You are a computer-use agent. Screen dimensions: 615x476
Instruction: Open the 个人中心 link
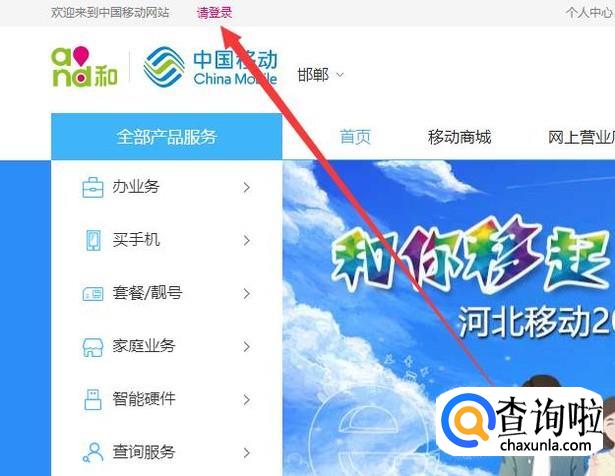click(x=590, y=13)
